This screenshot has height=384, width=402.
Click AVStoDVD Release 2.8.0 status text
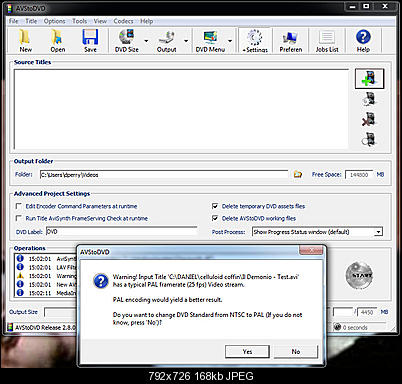[45, 327]
